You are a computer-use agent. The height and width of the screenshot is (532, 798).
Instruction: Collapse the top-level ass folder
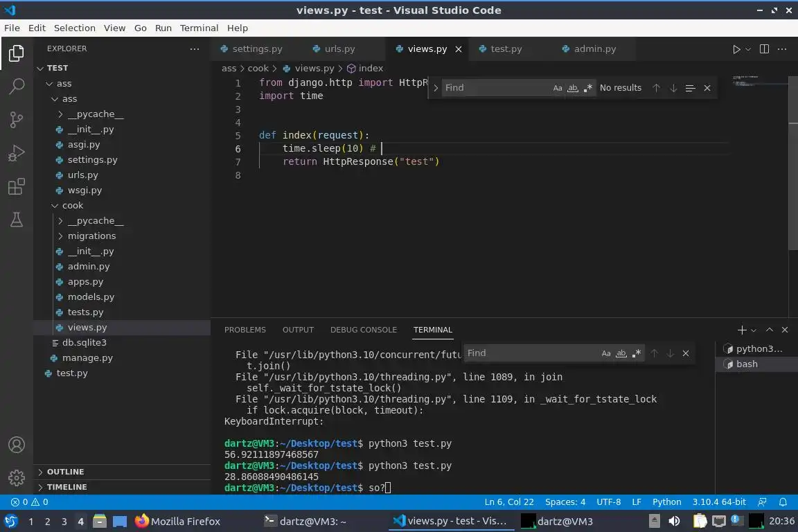[49, 84]
